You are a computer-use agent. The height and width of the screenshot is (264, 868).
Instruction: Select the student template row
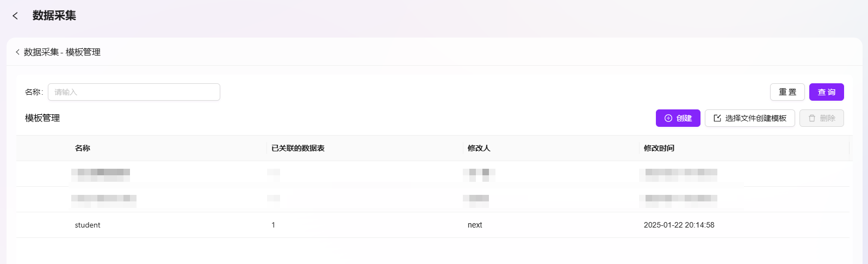pos(432,225)
